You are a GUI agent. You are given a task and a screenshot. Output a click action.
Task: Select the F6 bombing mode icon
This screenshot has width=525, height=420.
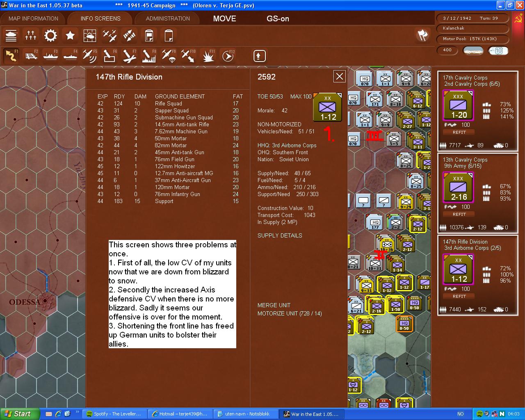tap(110, 55)
